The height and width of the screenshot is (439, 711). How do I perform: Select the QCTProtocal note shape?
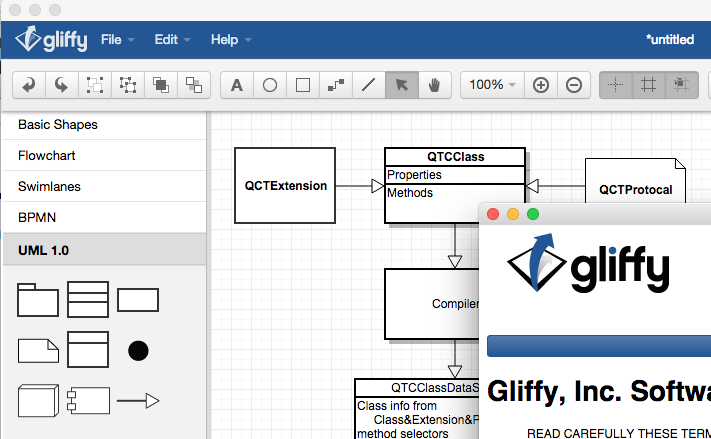[635, 181]
